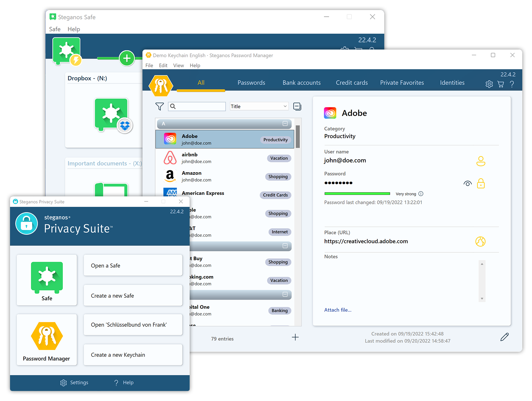Open the Help menu in Password Manager

click(x=195, y=65)
